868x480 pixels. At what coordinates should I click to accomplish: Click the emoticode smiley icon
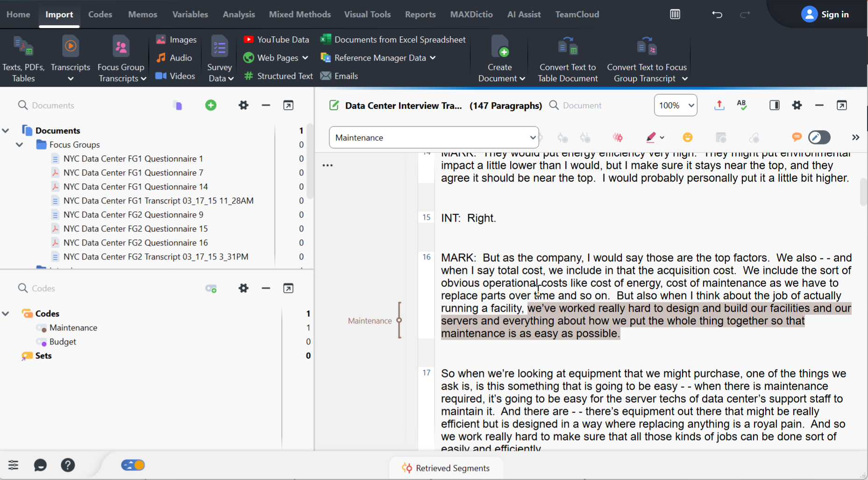(688, 137)
